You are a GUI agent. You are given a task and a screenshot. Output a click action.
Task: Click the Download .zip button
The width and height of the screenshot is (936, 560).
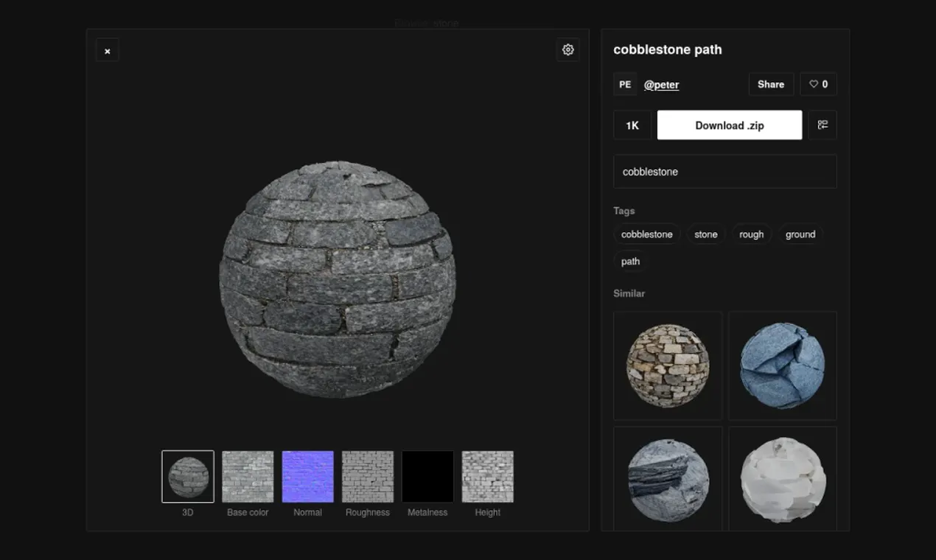[x=730, y=125]
